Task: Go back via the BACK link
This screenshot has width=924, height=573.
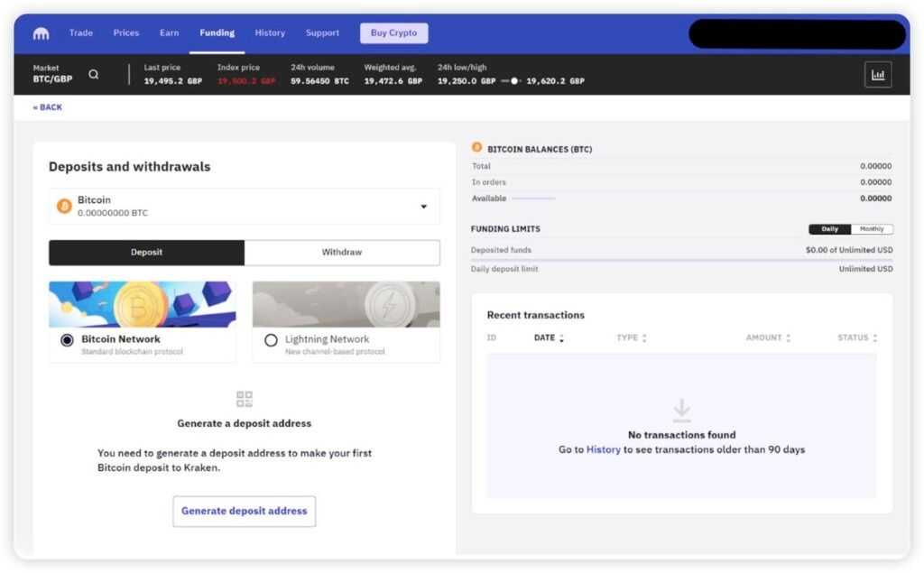Action: (47, 107)
